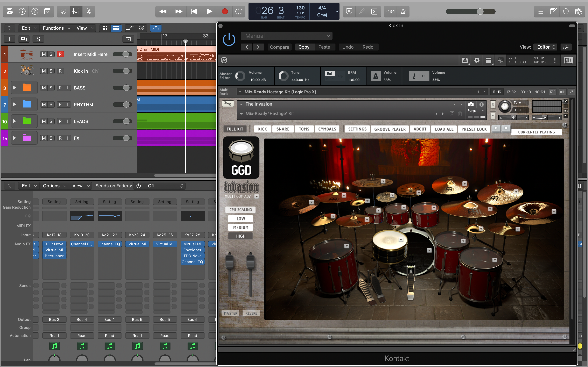Mute the BASS track
This screenshot has width=588, height=367.
pos(44,88)
